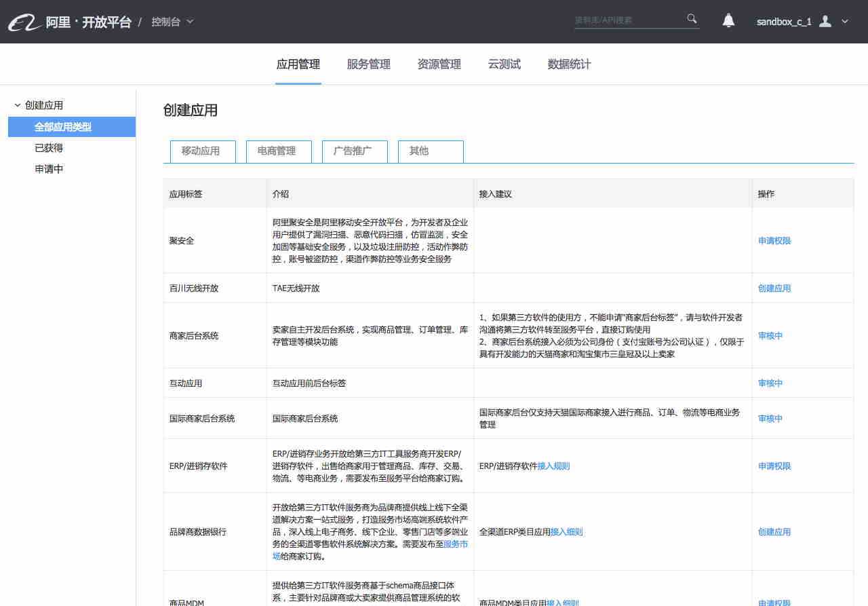Open 接入规则 link for ERP/进销存软件
Screen dimensions: 868x606
click(553, 466)
